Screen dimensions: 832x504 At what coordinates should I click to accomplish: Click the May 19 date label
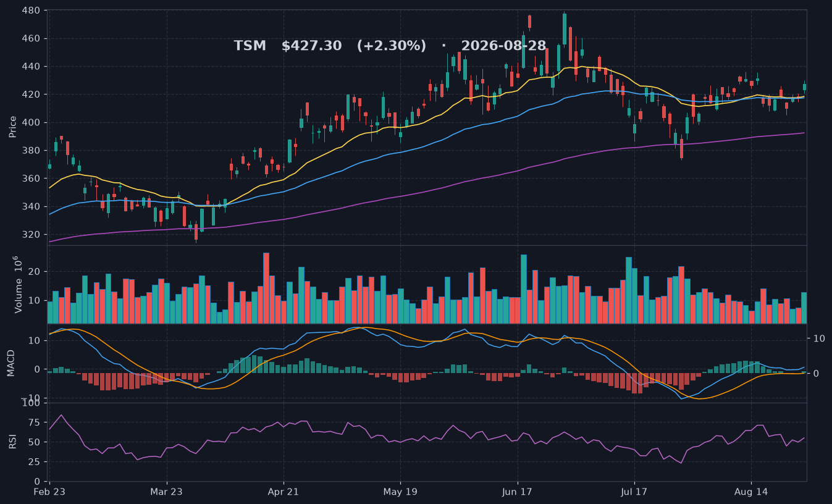[x=400, y=492]
